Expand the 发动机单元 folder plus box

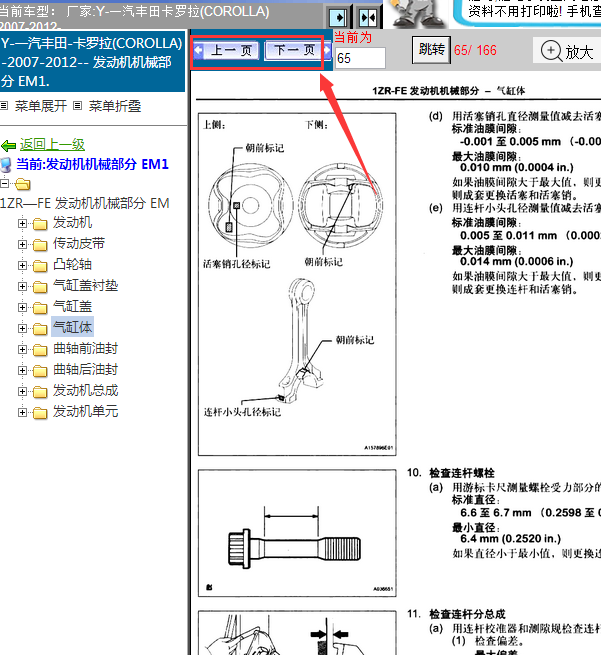point(22,412)
